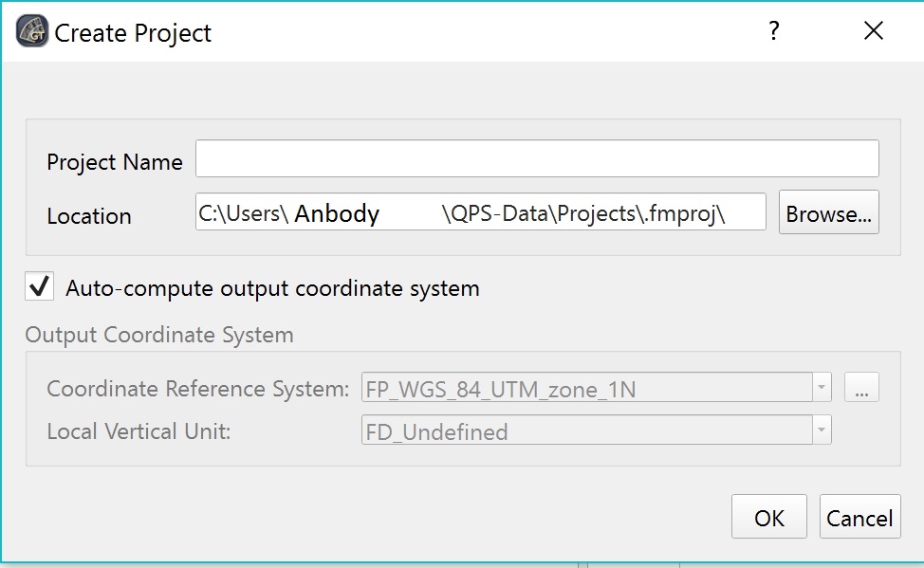Click the Local Vertical Unit label

tap(139, 431)
